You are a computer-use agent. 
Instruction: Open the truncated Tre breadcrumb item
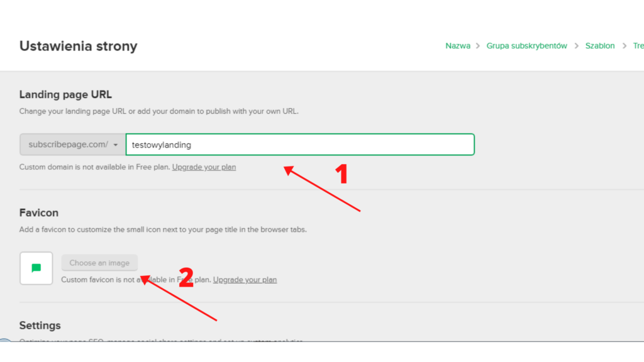638,45
